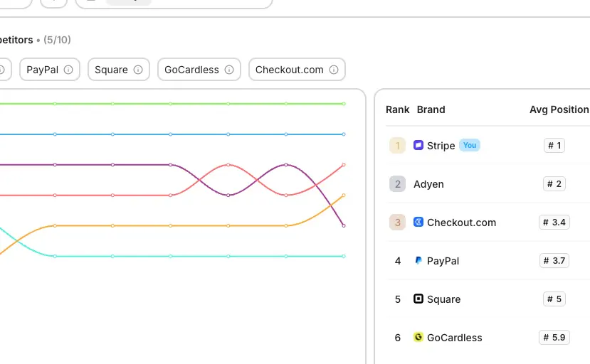Viewport: 590px width, 364px height.
Task: Open info icon on PayPal chip
Action: click(68, 70)
